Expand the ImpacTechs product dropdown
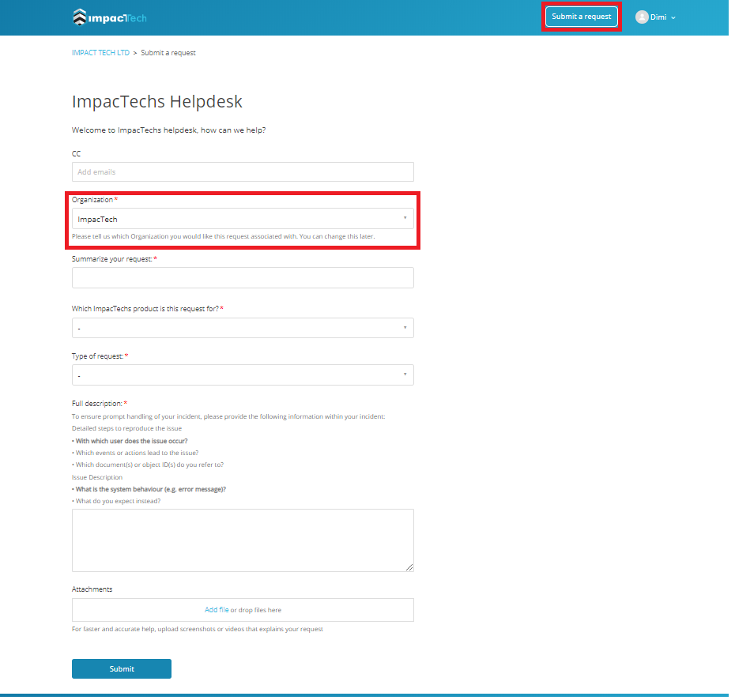 point(243,328)
